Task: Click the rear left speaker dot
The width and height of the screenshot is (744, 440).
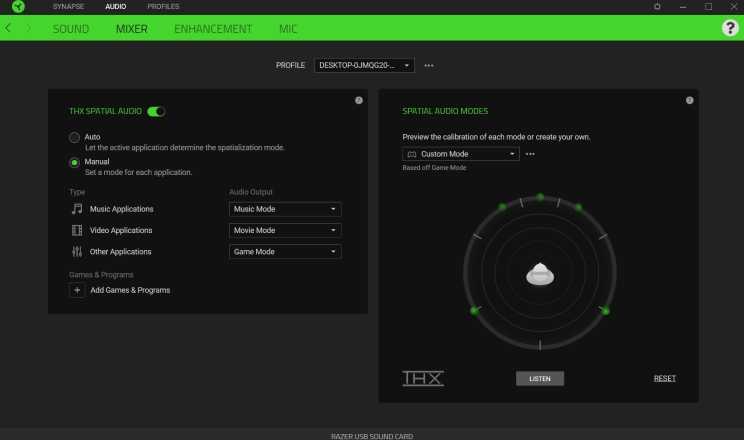Action: point(474,310)
